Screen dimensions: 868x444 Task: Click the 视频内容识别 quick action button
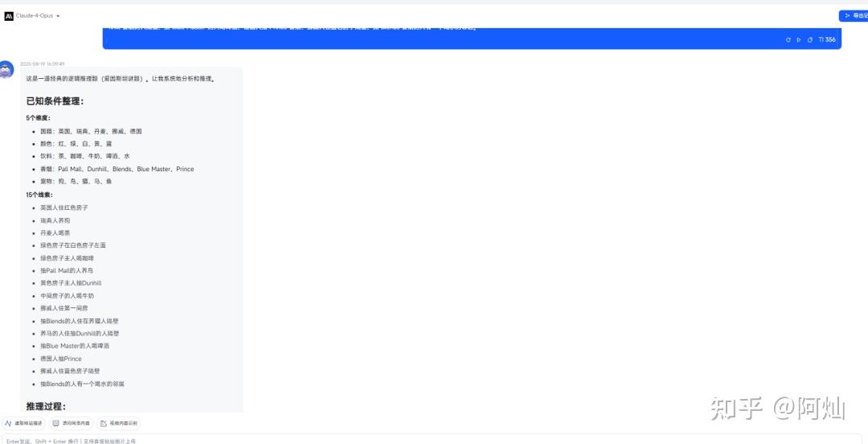(x=118, y=423)
